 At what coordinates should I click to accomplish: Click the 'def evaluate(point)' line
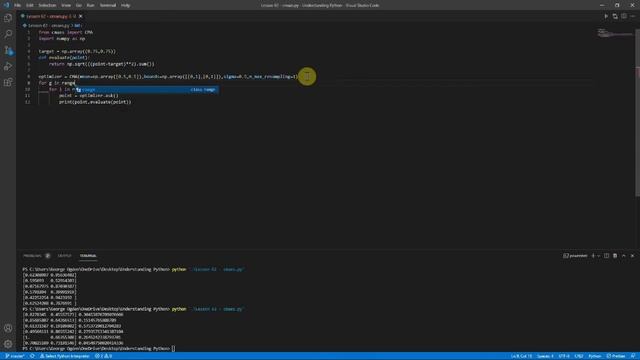coord(63,58)
